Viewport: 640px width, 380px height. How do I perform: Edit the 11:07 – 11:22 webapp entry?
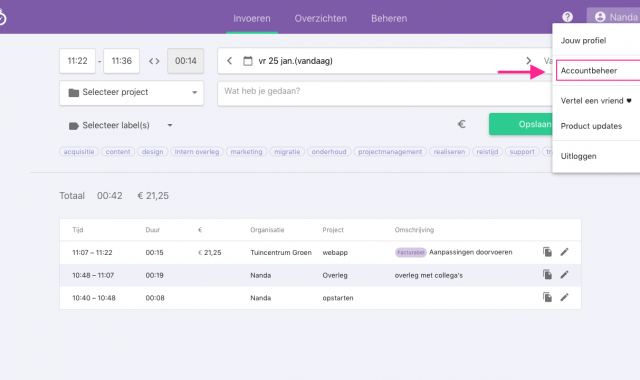point(564,252)
